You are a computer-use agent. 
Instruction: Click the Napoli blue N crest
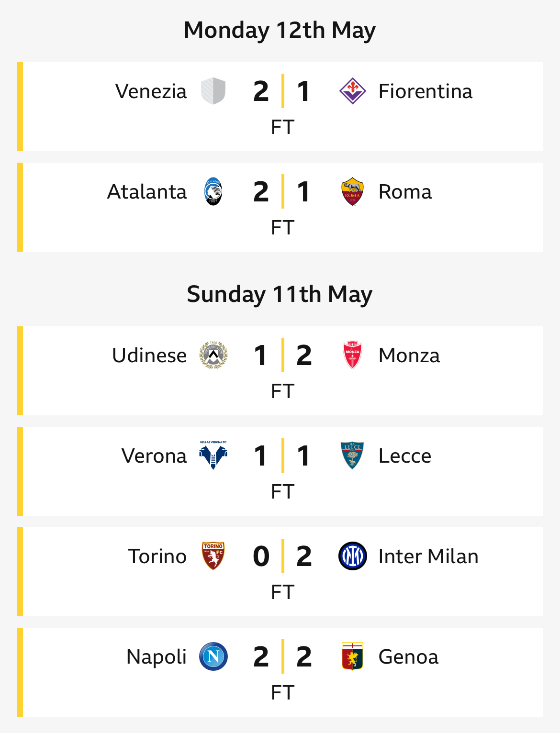[x=213, y=656]
